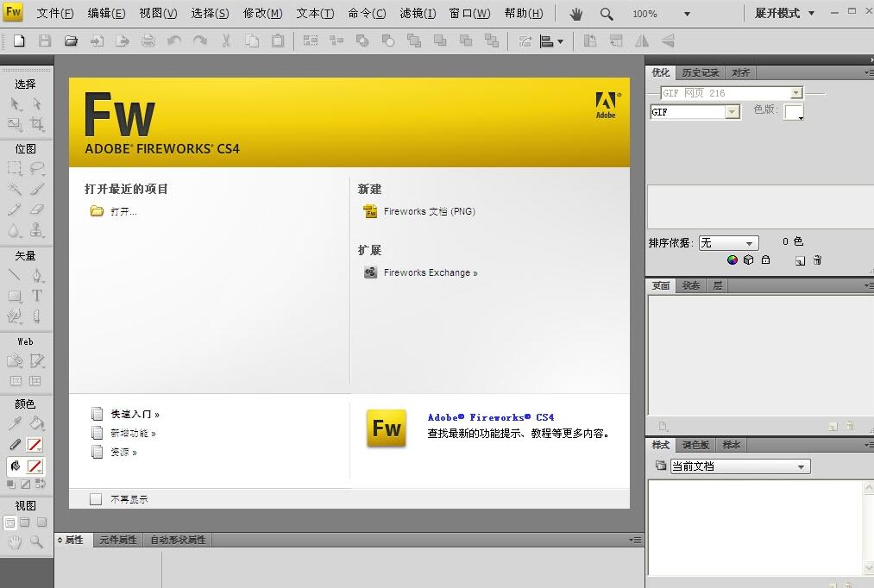
Task: Toggle show slices and hotspots
Action: click(x=35, y=381)
